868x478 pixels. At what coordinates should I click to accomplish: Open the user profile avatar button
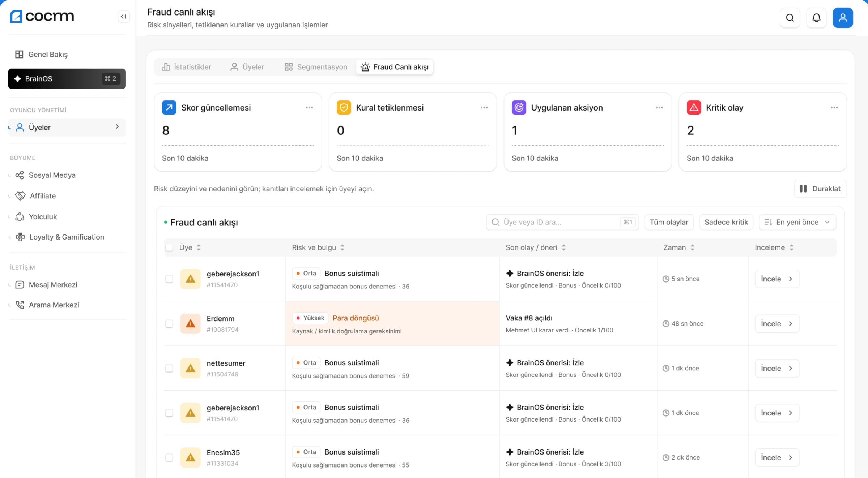843,18
